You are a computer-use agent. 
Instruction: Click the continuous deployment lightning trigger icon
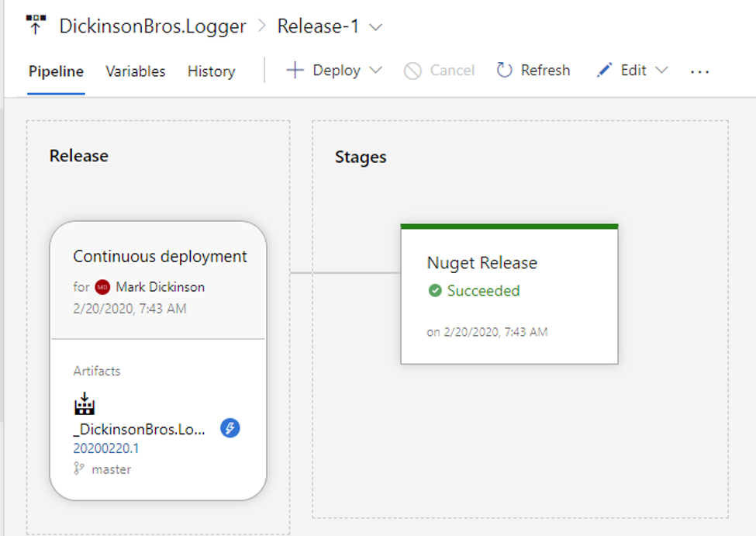(x=230, y=428)
